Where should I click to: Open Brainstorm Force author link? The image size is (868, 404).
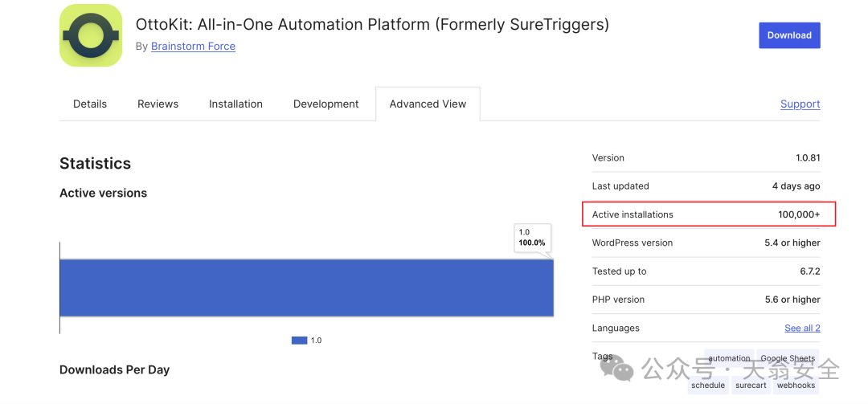tap(193, 47)
